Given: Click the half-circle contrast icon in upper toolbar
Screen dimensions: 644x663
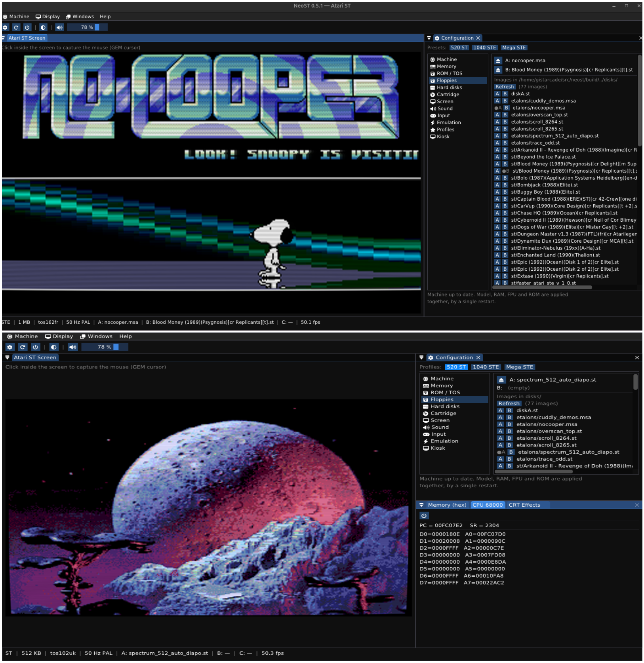Looking at the screenshot, I should pos(43,28).
